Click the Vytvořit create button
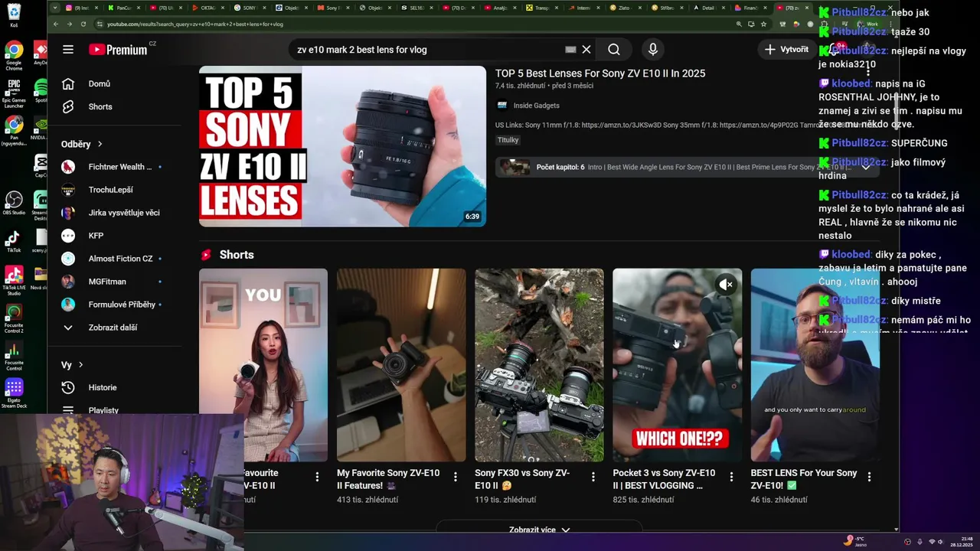This screenshot has height=551, width=980. coord(786,49)
